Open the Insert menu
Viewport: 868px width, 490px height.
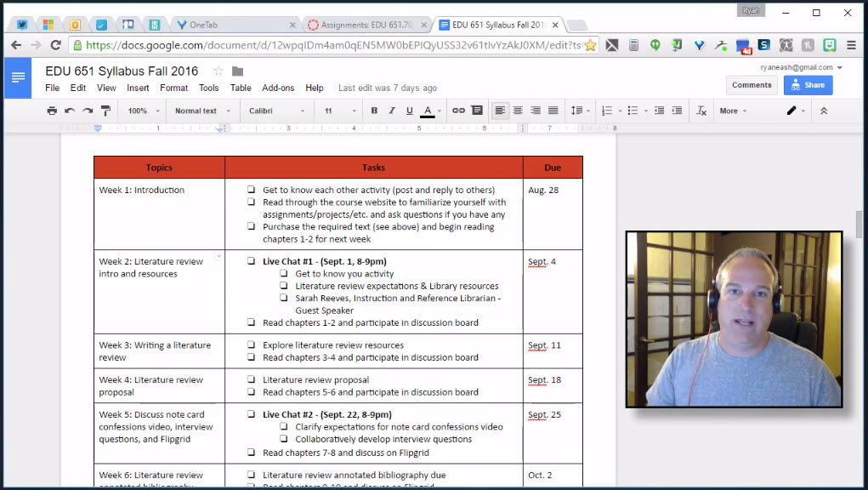(138, 88)
